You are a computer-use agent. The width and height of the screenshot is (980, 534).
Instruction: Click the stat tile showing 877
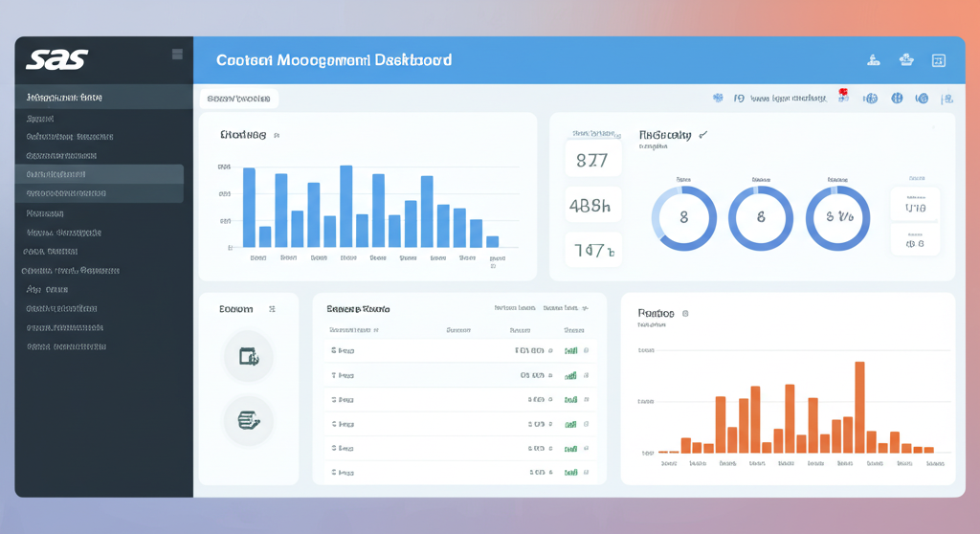click(592, 161)
